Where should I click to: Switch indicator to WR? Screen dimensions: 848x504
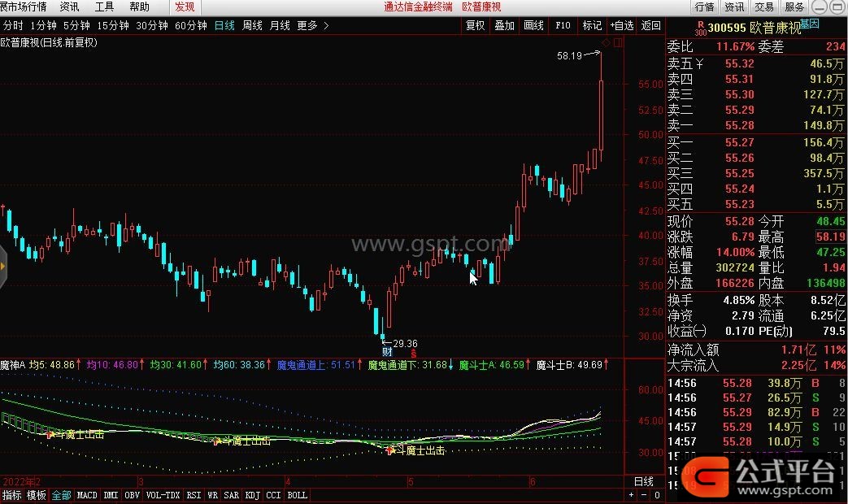coord(212,495)
